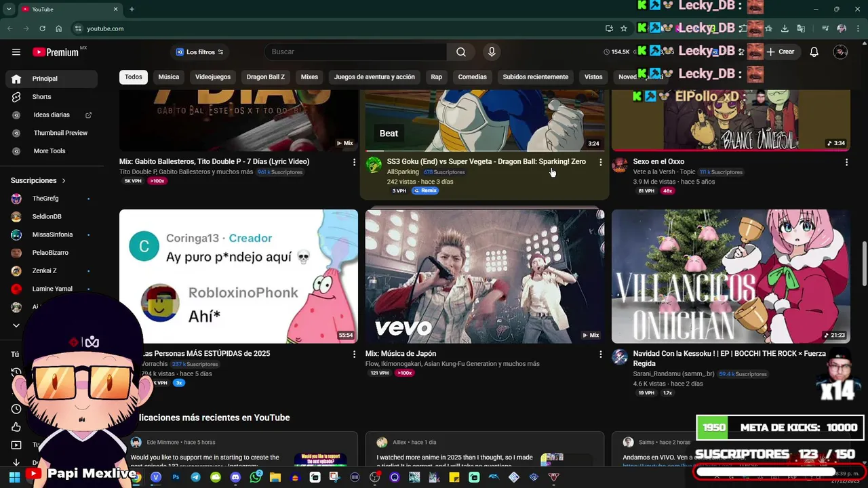Start voice search with microphone icon
Image resolution: width=868 pixels, height=488 pixels.
492,52
